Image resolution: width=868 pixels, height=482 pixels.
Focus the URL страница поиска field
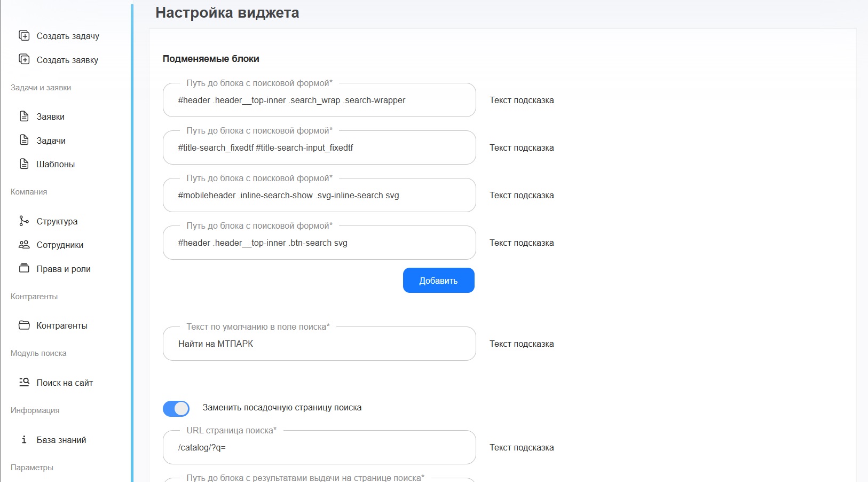coord(319,447)
